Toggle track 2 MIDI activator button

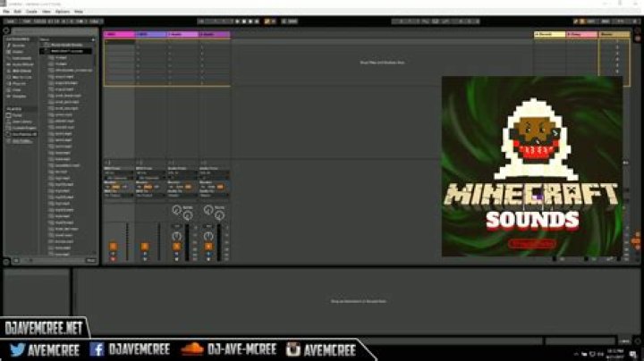coord(145,247)
